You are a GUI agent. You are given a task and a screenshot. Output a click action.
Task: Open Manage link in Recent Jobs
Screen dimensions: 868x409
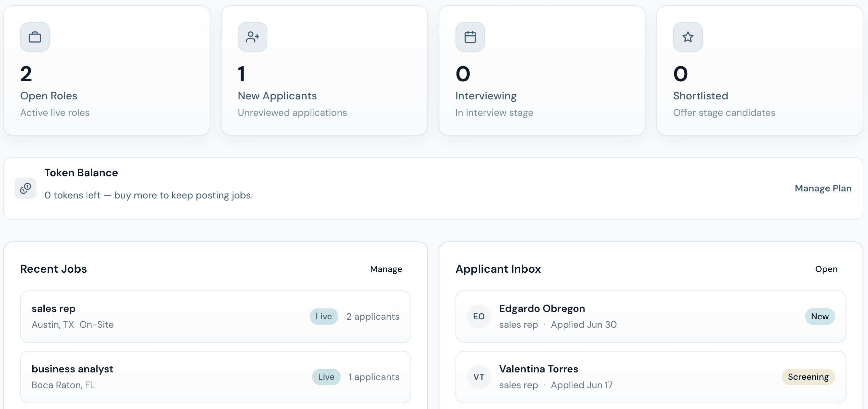(386, 269)
